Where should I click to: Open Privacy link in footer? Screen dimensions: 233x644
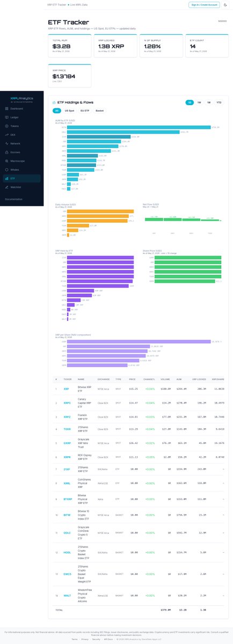[x=85, y=640]
